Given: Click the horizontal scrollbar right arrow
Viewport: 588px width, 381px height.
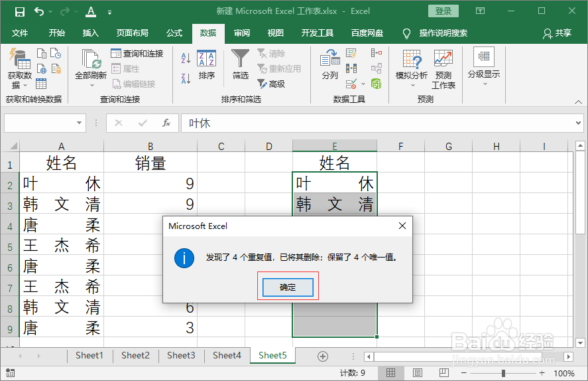Looking at the screenshot, I should coord(569,356).
